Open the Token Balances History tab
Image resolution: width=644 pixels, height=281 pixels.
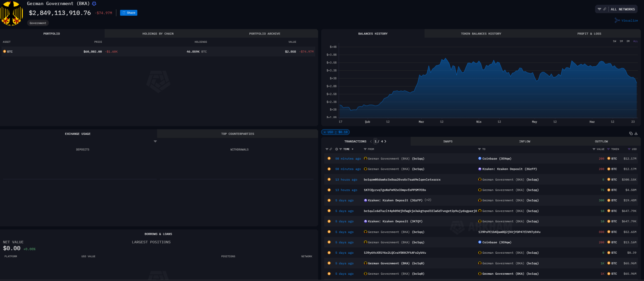(x=481, y=34)
